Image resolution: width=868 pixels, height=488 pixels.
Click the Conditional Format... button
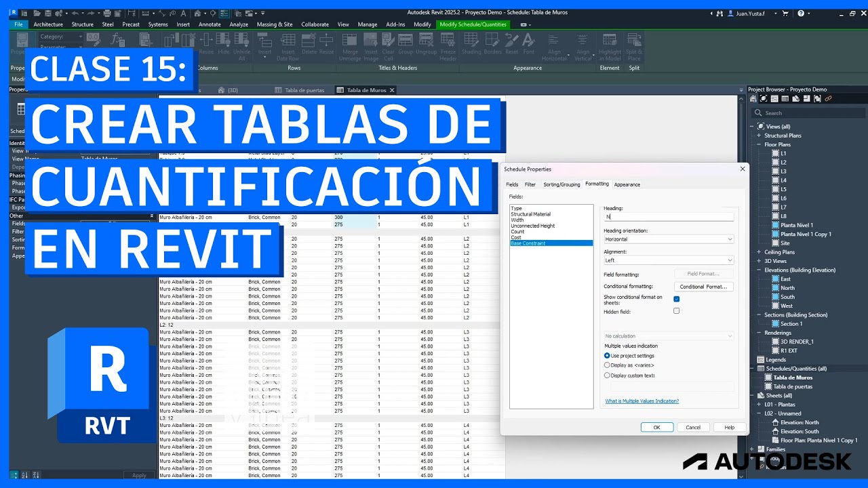(x=704, y=287)
